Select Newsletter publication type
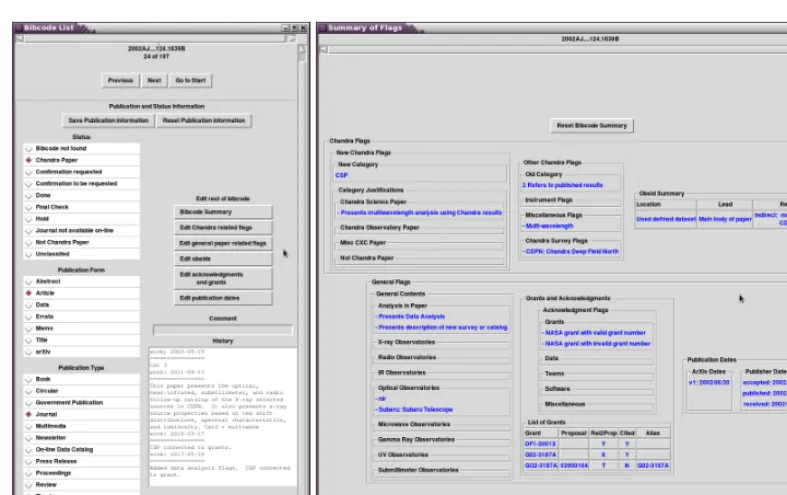This screenshot has height=495, width=787. pyautogui.click(x=81, y=438)
